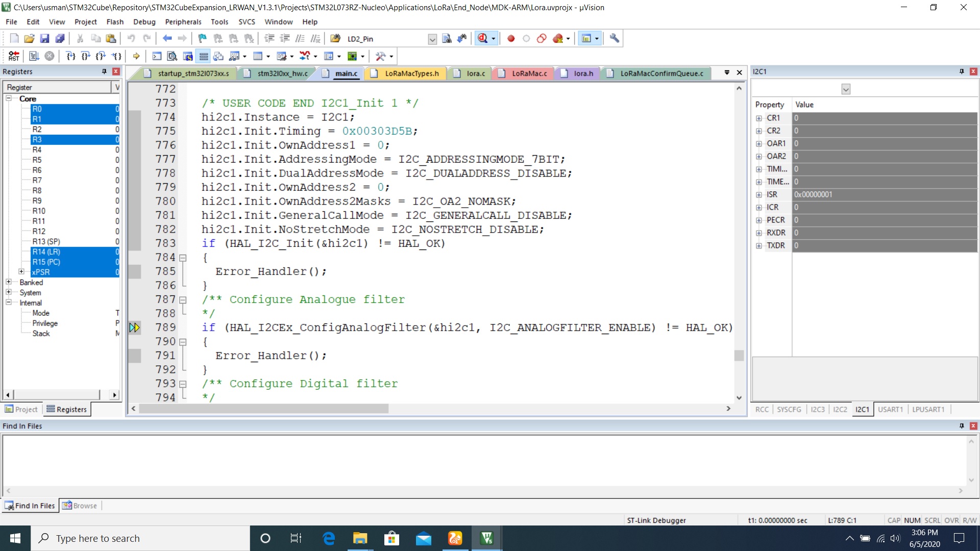This screenshot has height=551, width=980.
Task: Open the Memory Window dropdown arrow
Action: coord(268,56)
